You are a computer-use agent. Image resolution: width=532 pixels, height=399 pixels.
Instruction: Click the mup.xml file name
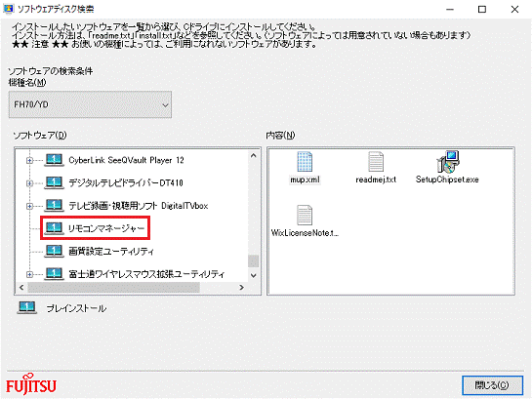pyautogui.click(x=305, y=180)
